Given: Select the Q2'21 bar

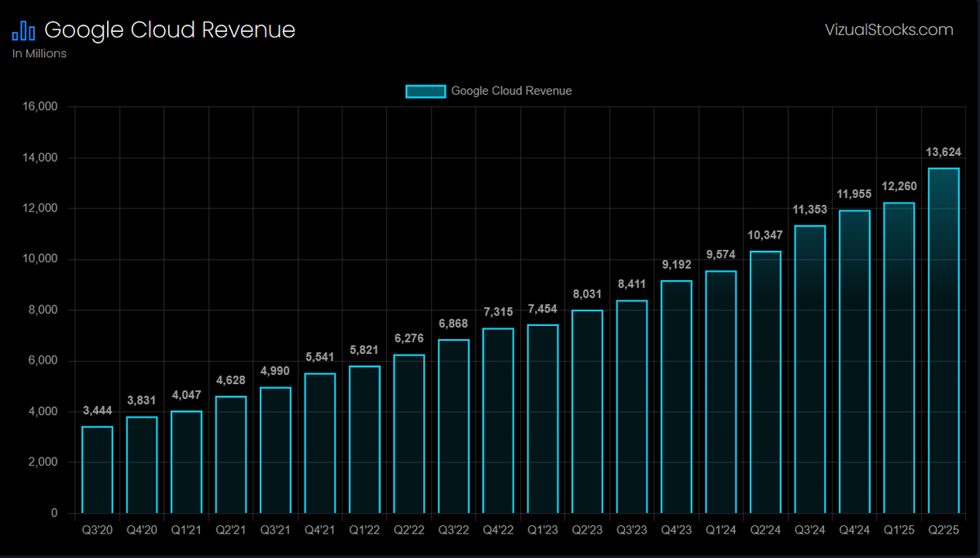Looking at the screenshot, I should point(231,455).
